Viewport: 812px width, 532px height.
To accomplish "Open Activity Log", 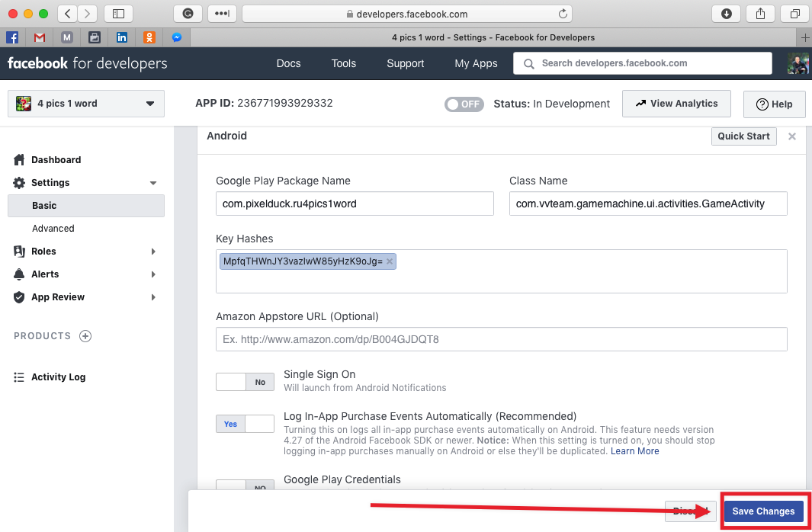I will 58,377.
